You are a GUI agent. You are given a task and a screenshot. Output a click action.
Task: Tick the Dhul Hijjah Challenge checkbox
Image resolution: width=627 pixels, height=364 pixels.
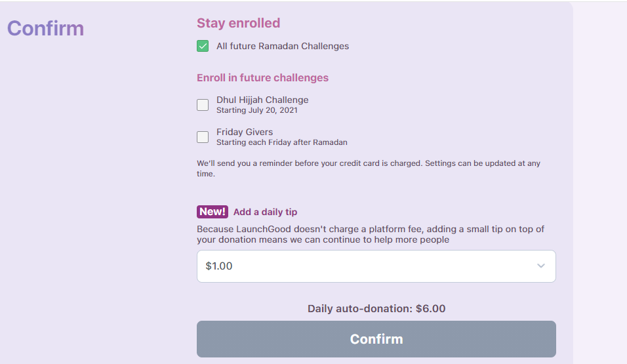tap(203, 105)
